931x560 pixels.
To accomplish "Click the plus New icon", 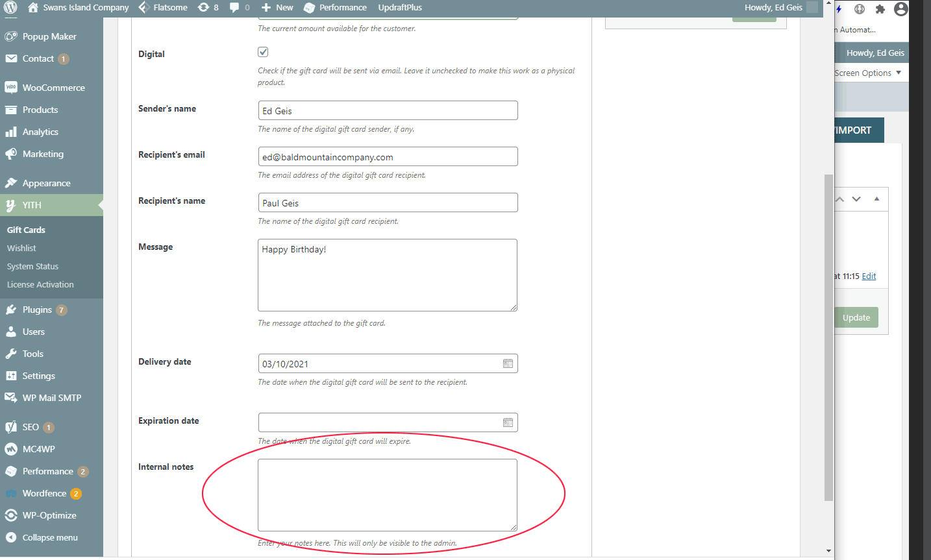I will pyautogui.click(x=266, y=8).
